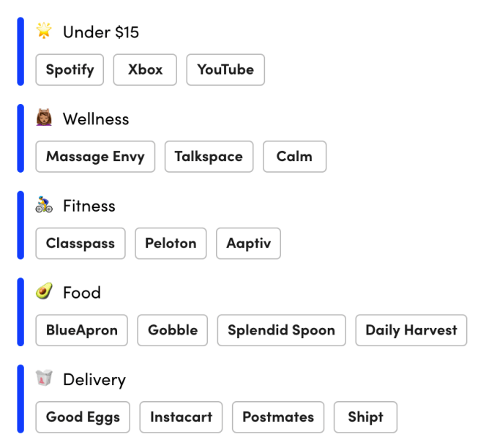Click the takeout box emoji by Delivery
Screen dimensions: 497x448
(44, 378)
